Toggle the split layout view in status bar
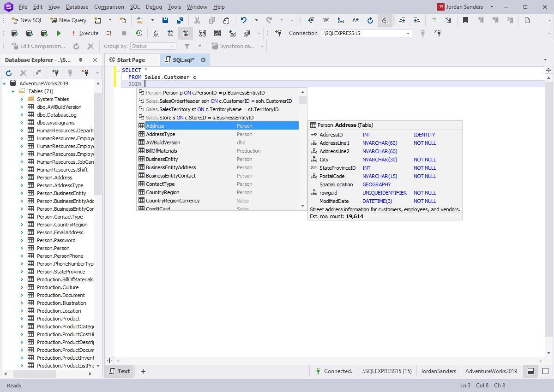Viewport: 554px width, 392px height. tap(531, 371)
